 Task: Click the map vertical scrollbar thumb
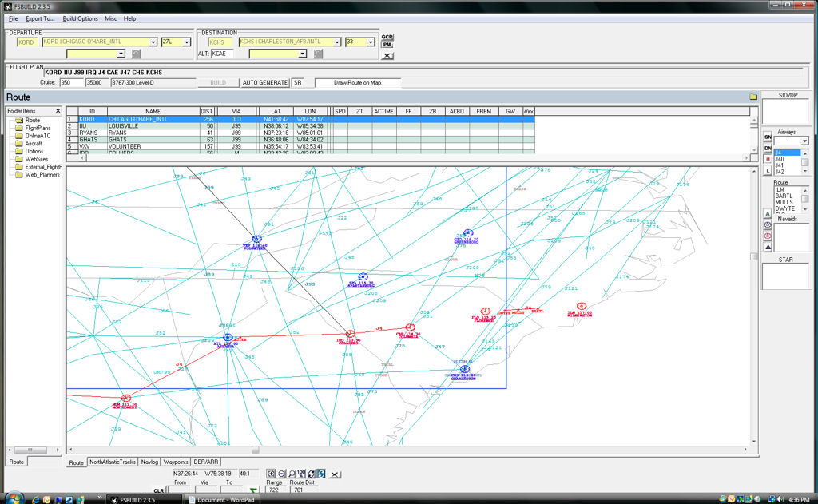coord(753,256)
